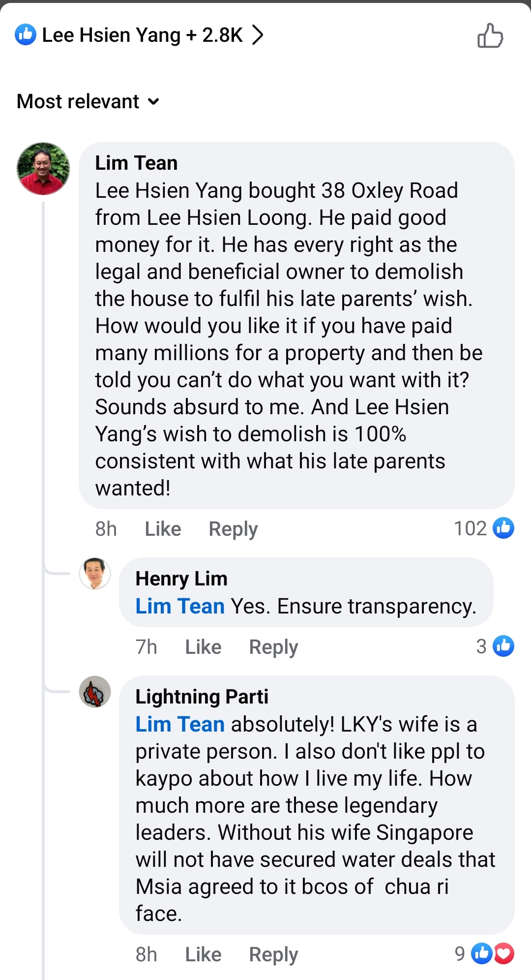Image resolution: width=531 pixels, height=980 pixels.
Task: Open the Most relevant sort dropdown
Action: pos(88,101)
